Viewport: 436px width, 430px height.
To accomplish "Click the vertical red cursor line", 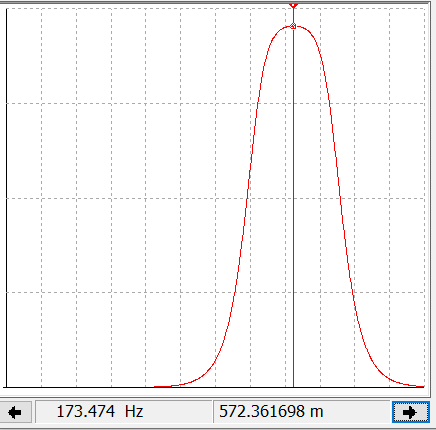I will point(293,207).
